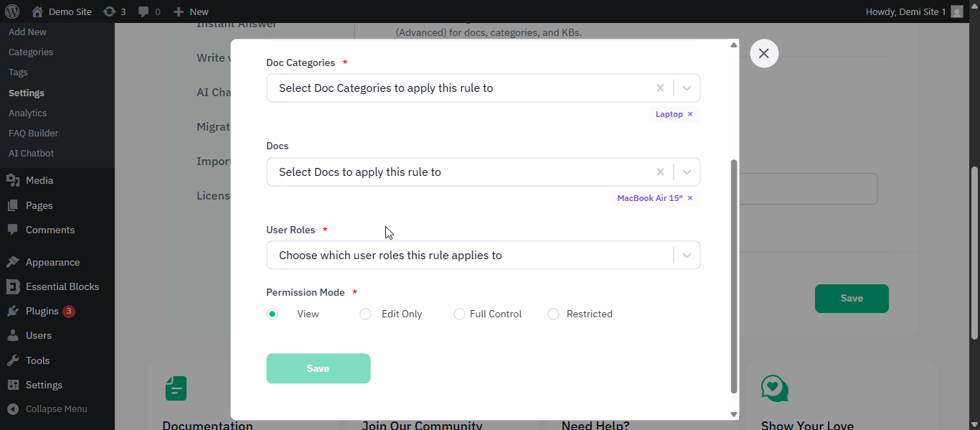Screen dimensions: 980x430
Task: Close the modal with X button
Action: (x=764, y=53)
